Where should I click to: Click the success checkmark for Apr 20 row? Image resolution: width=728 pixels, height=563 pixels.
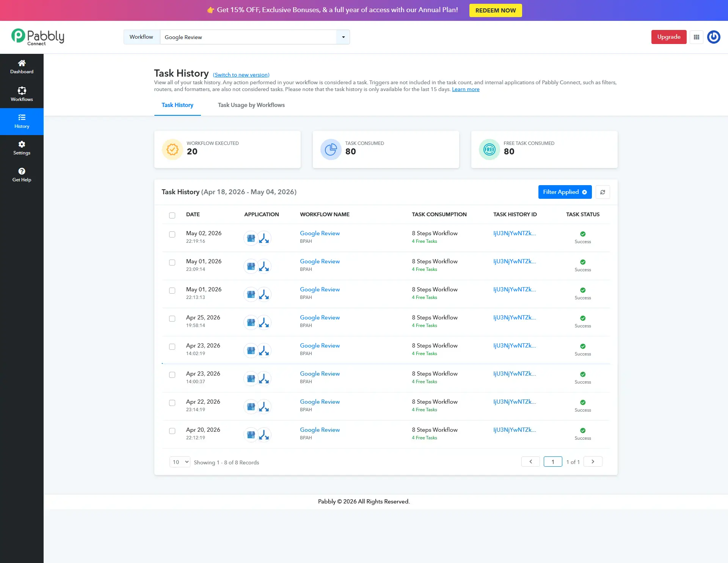583,431
